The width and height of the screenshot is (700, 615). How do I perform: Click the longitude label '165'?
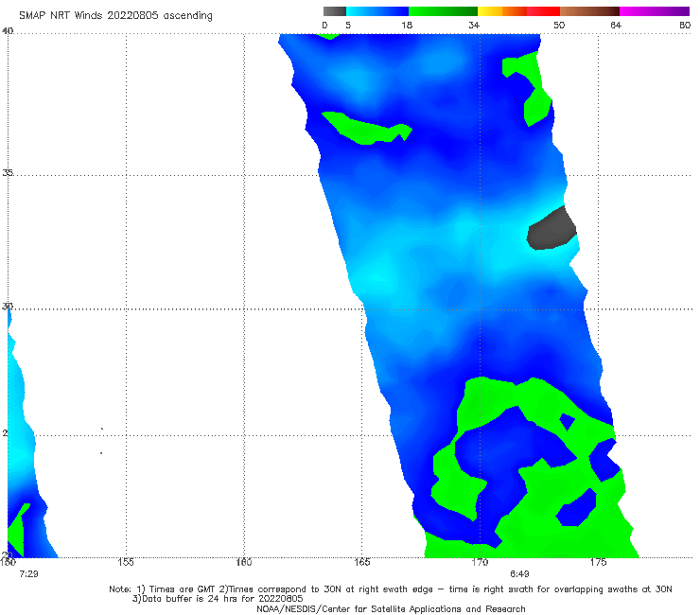click(362, 562)
